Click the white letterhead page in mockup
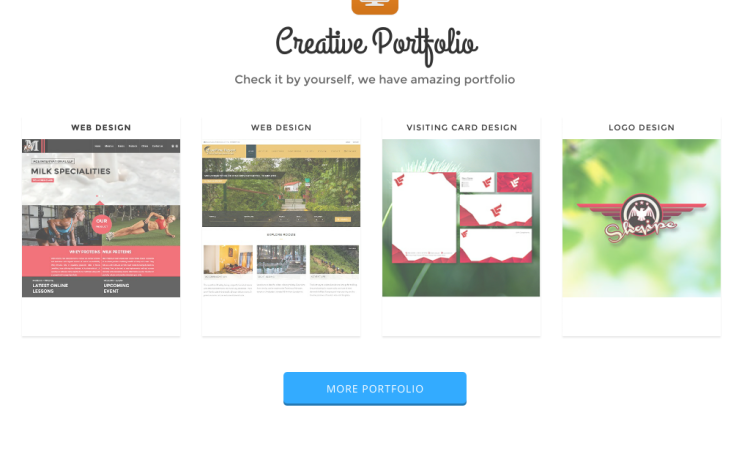Screen dimensions: 750x465 tap(424, 218)
